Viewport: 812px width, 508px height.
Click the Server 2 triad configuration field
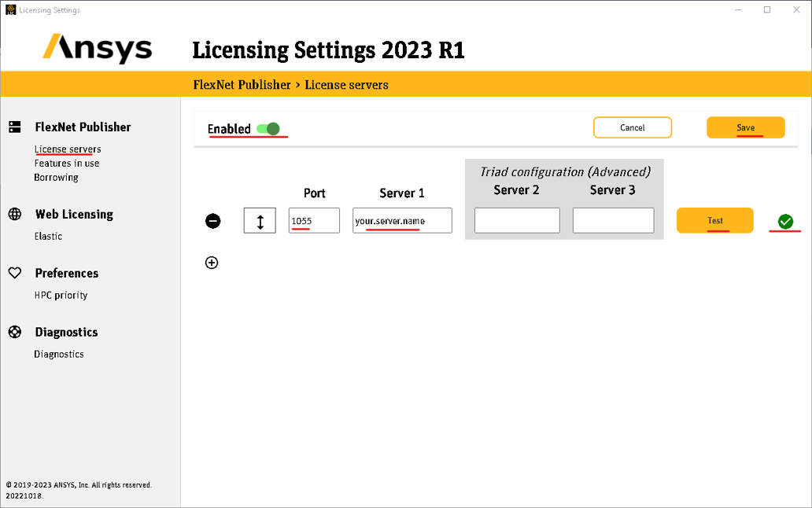[517, 220]
